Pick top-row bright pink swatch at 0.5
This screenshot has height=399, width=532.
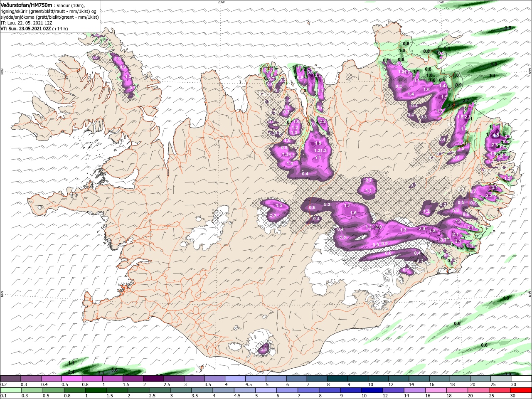point(71,379)
